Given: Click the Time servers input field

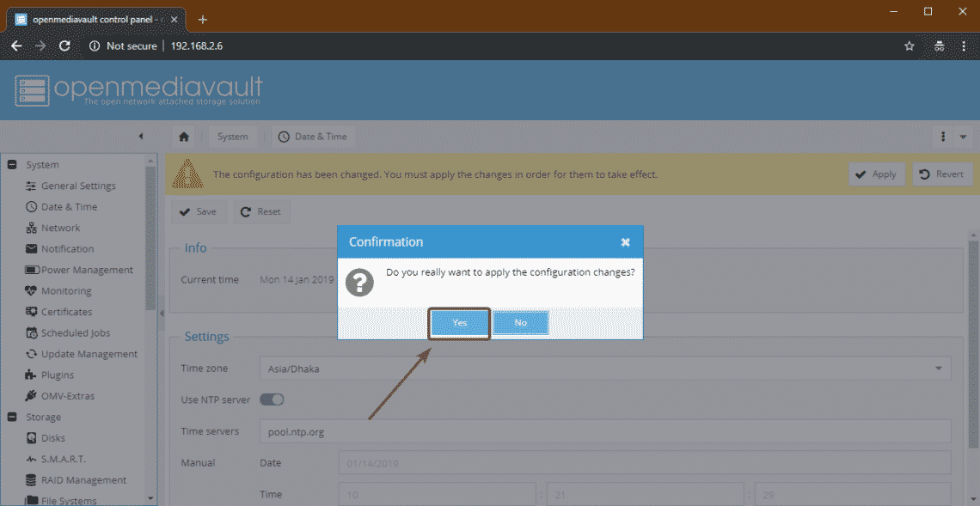Looking at the screenshot, I should 605,431.
